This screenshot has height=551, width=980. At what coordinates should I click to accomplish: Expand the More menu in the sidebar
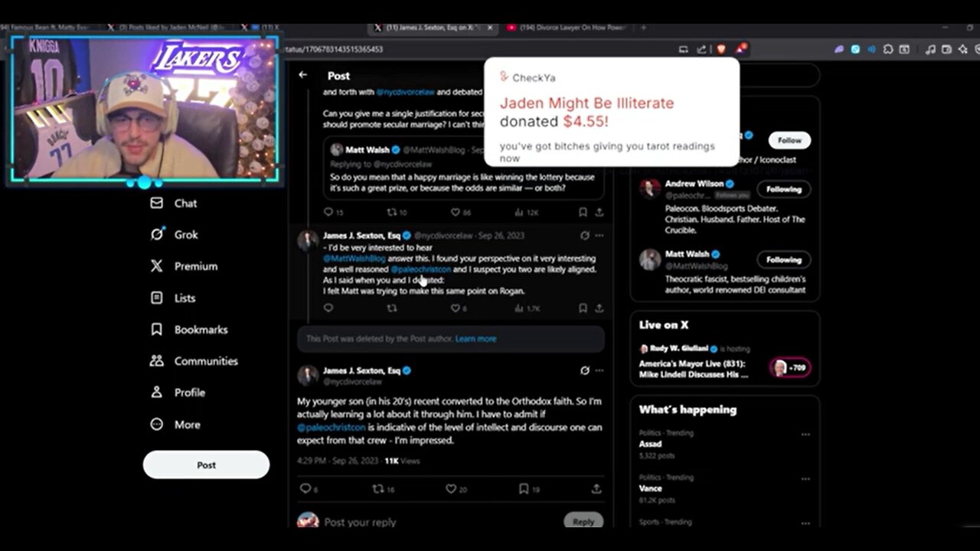pos(175,424)
